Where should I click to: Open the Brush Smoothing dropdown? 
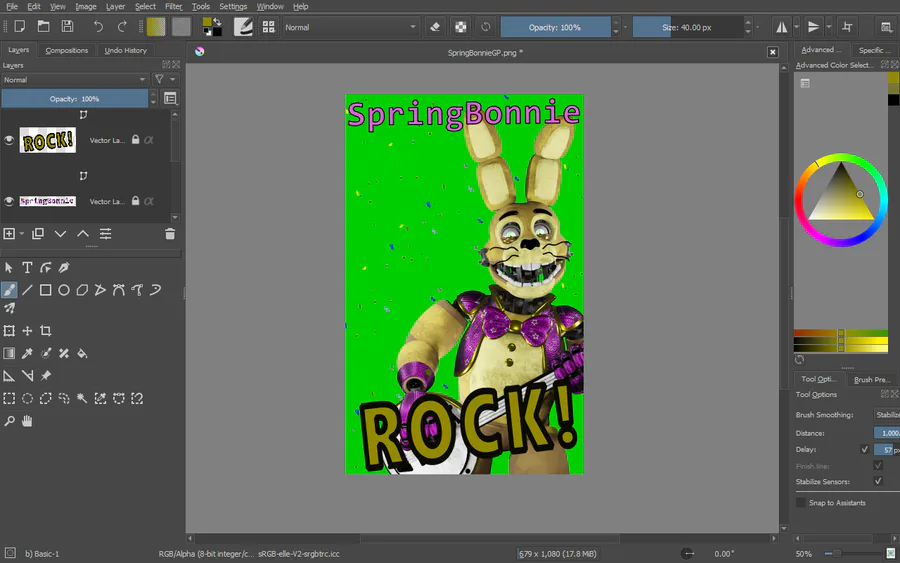887,414
